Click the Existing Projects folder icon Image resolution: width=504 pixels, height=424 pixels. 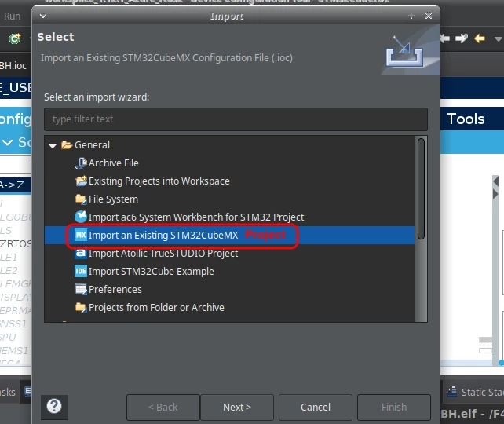point(81,181)
